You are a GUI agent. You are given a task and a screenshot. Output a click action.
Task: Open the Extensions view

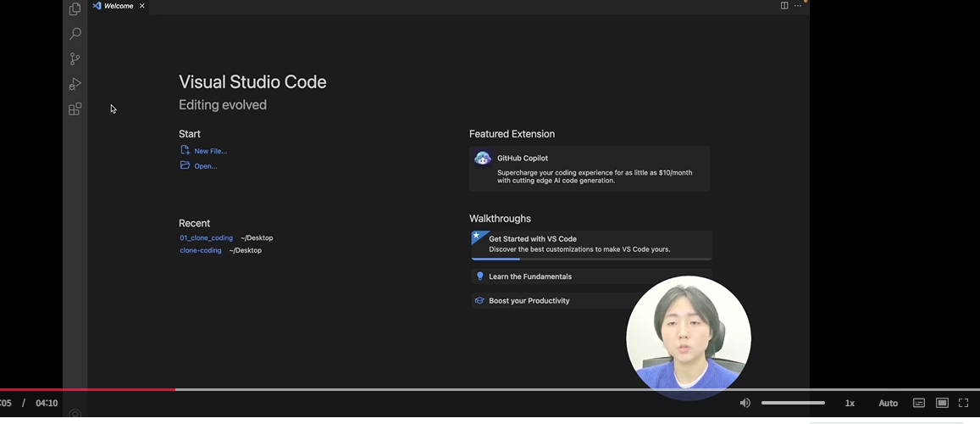[75, 109]
